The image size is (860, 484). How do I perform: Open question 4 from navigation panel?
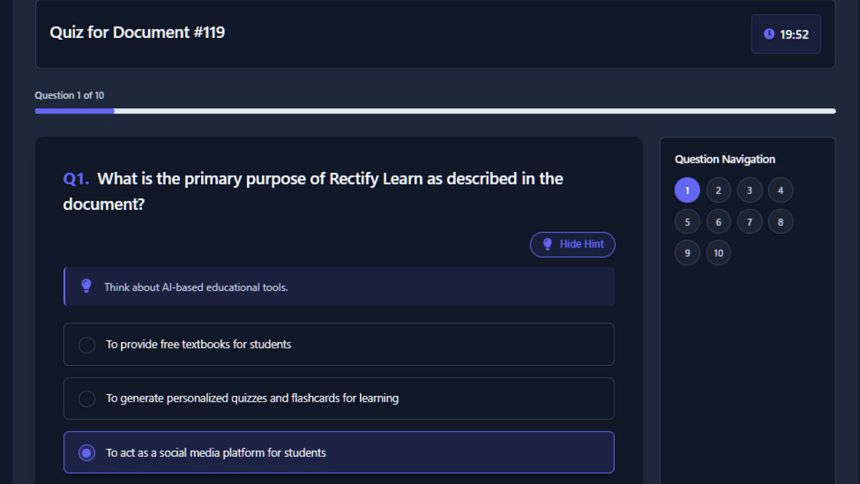point(780,190)
